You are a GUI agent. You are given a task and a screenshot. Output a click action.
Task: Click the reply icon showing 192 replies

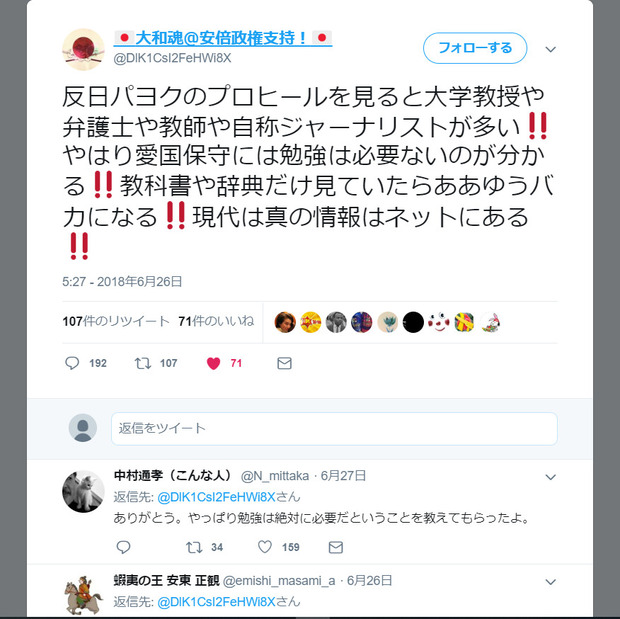tap(72, 363)
